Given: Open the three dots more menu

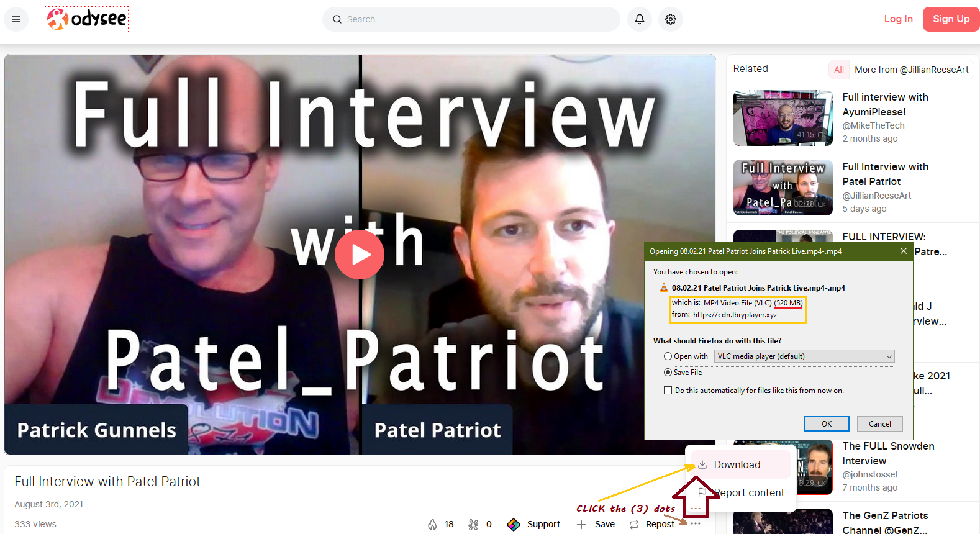Looking at the screenshot, I should click(696, 523).
